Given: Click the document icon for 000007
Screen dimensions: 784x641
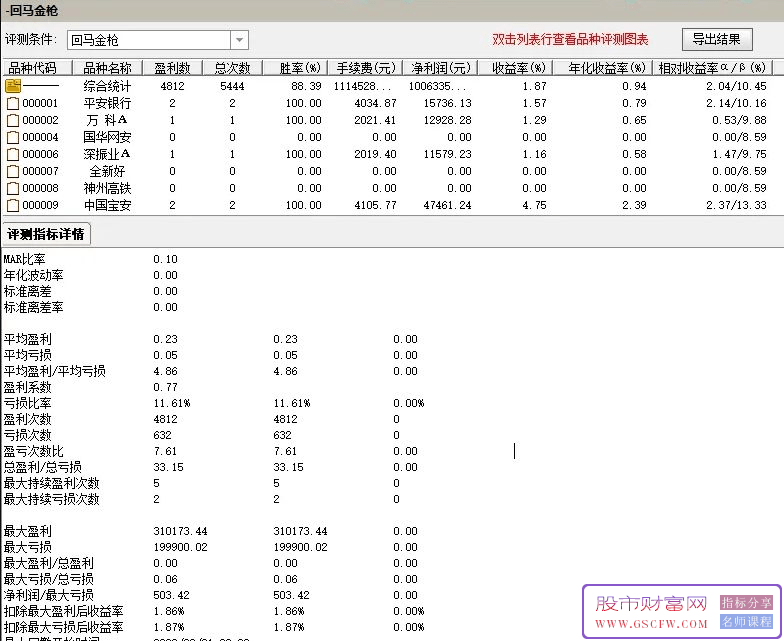Looking at the screenshot, I should point(13,172).
